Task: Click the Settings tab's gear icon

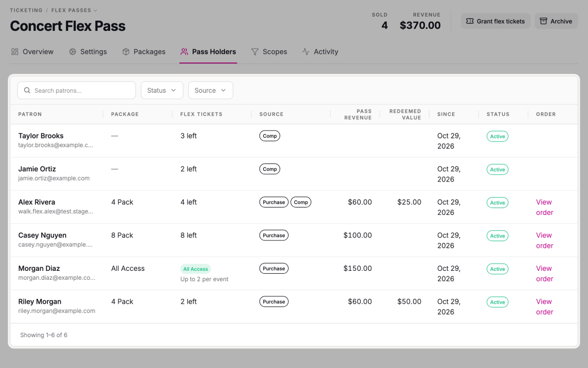Action: 73,52
